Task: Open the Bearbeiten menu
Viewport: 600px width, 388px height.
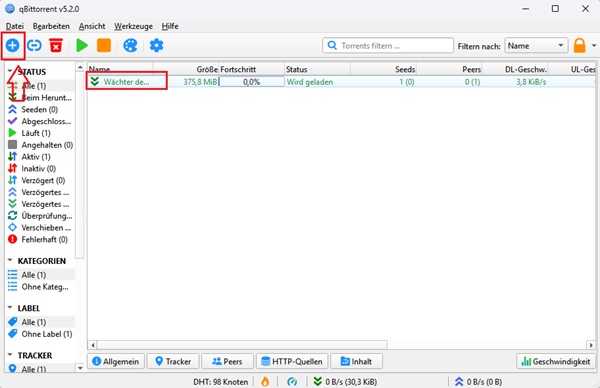Action: point(51,26)
